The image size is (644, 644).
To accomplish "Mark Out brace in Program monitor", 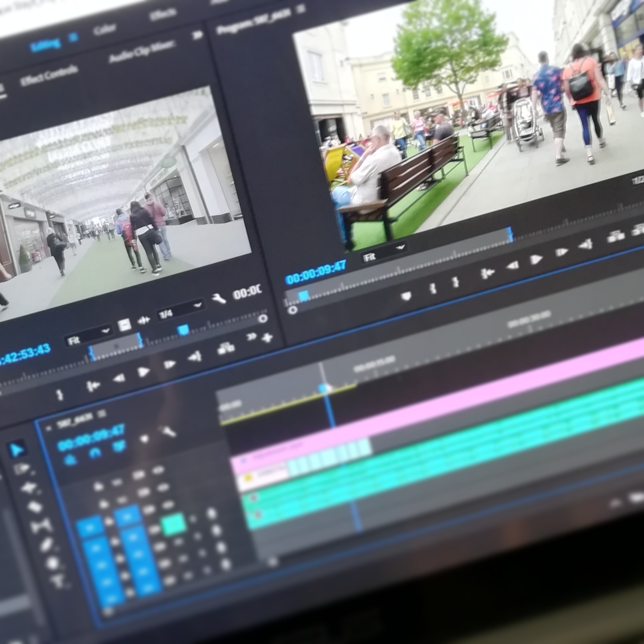I will (x=455, y=282).
